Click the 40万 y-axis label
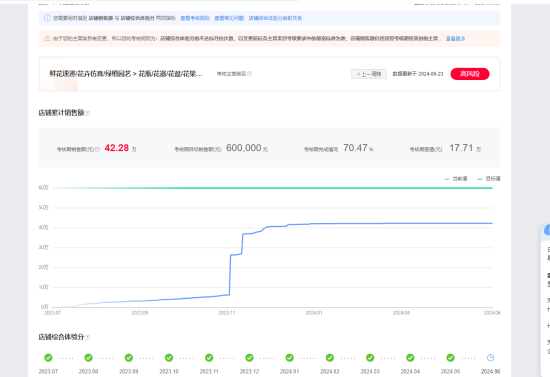Viewport: 550px width, 377px height. pyautogui.click(x=43, y=228)
